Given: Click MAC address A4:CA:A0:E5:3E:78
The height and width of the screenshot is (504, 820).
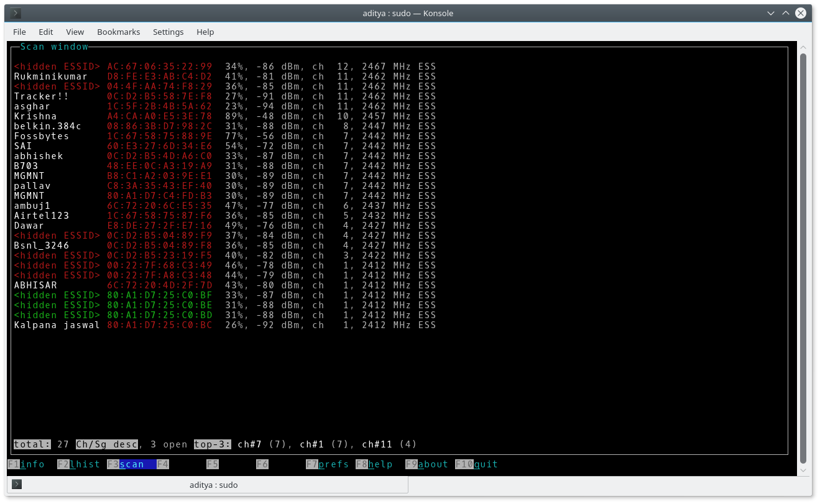Looking at the screenshot, I should pos(160,116).
